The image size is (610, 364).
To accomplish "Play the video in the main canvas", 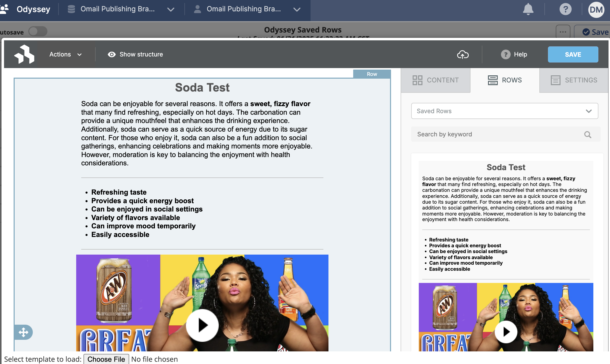I will pos(202,325).
